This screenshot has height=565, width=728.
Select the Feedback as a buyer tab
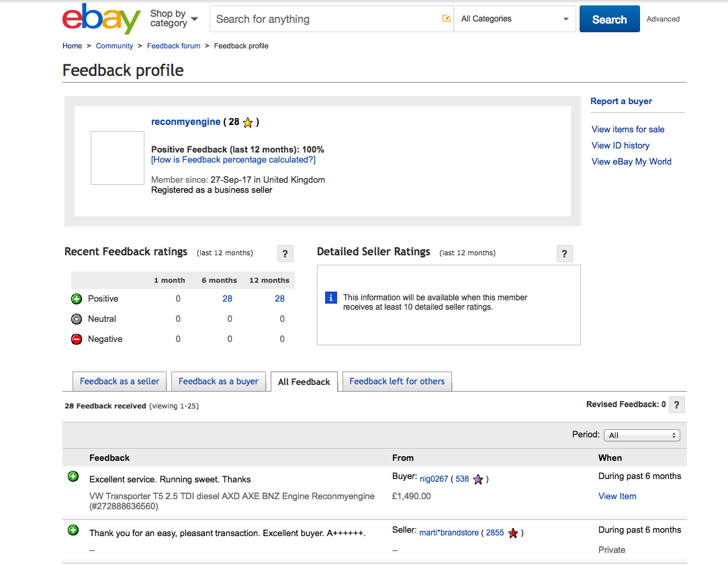218,381
